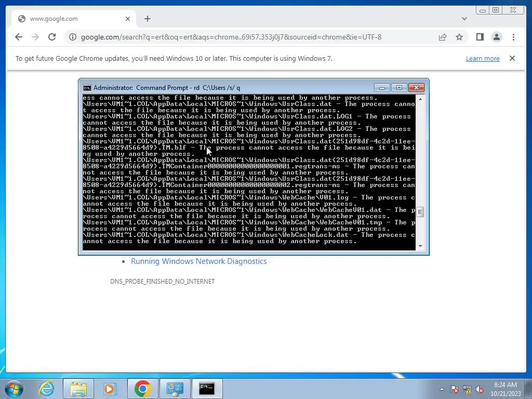Open Control Panel taskbar button
Viewport: 532px width, 399px height.
click(x=175, y=389)
